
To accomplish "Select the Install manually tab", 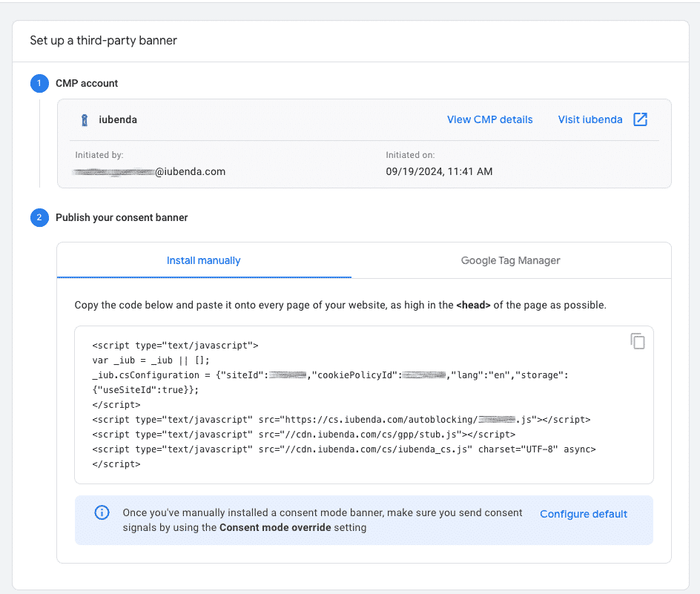I will click(203, 260).
